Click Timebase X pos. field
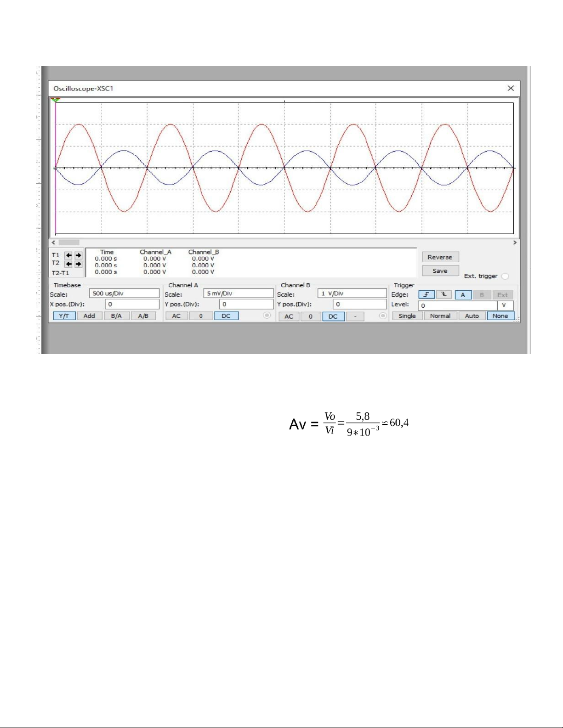 (132, 304)
